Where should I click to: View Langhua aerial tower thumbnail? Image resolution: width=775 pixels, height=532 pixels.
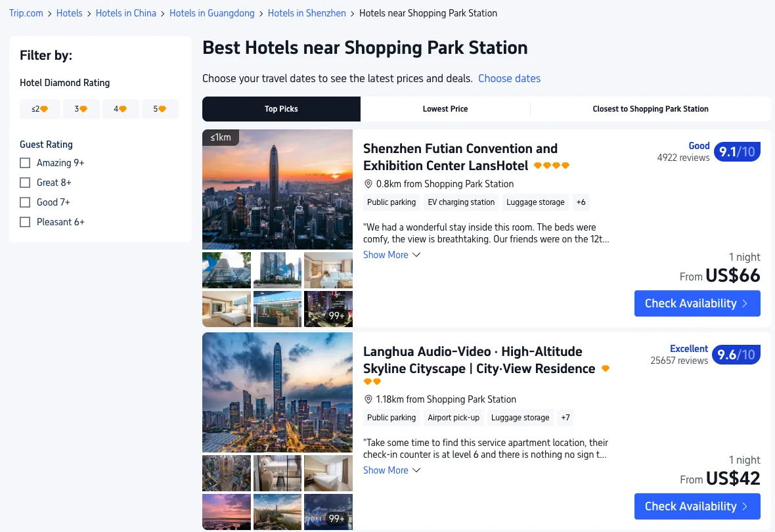pos(227,473)
